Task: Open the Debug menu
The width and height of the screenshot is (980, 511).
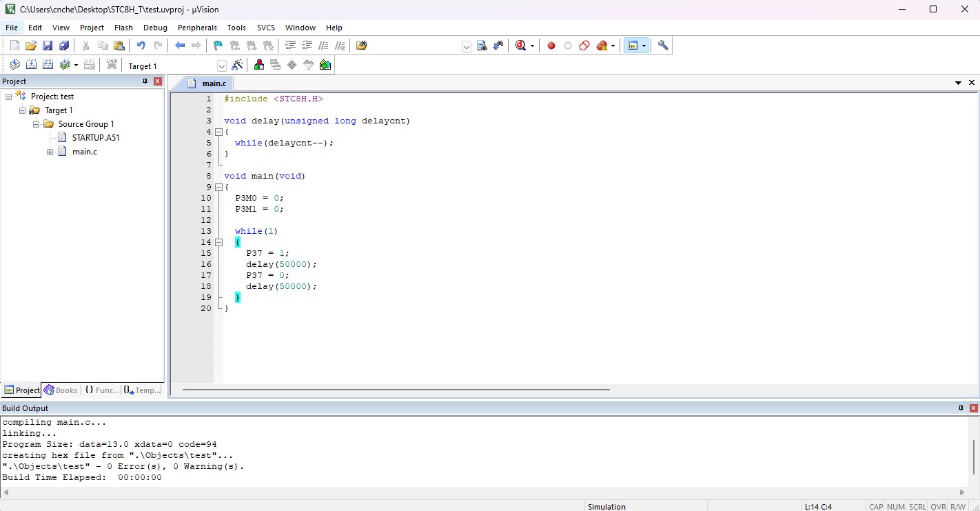Action: tap(155, 28)
